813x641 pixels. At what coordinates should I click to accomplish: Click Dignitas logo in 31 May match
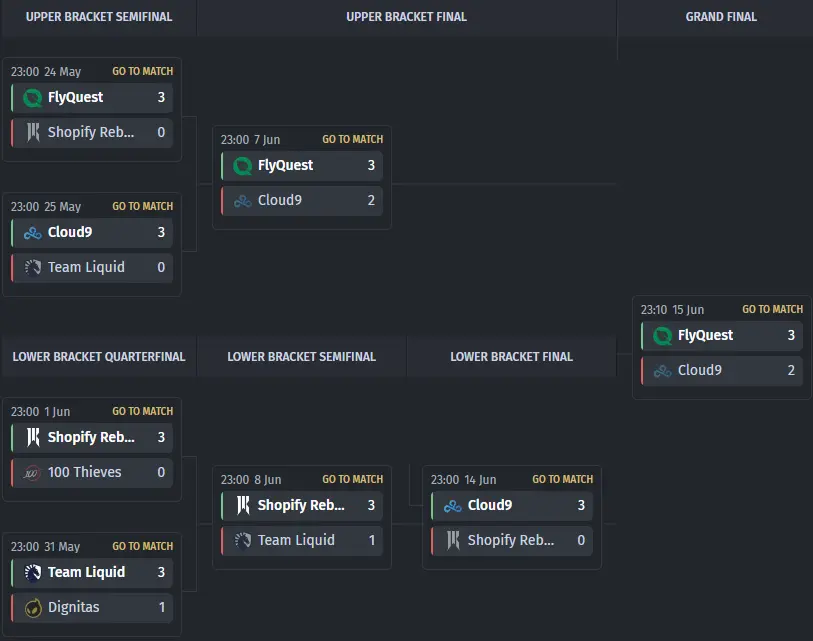[33, 607]
